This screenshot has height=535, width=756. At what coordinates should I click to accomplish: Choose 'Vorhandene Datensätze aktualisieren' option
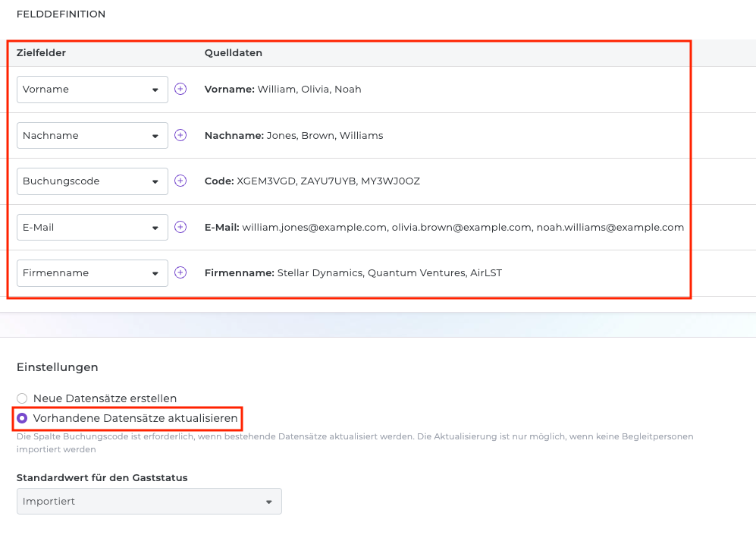coord(22,418)
